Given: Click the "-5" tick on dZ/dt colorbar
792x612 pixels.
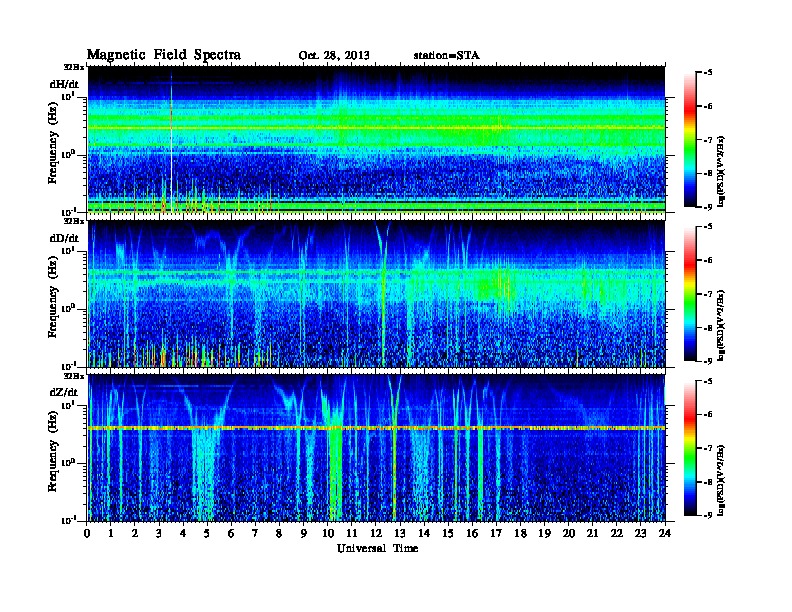Looking at the screenshot, I should point(708,381).
